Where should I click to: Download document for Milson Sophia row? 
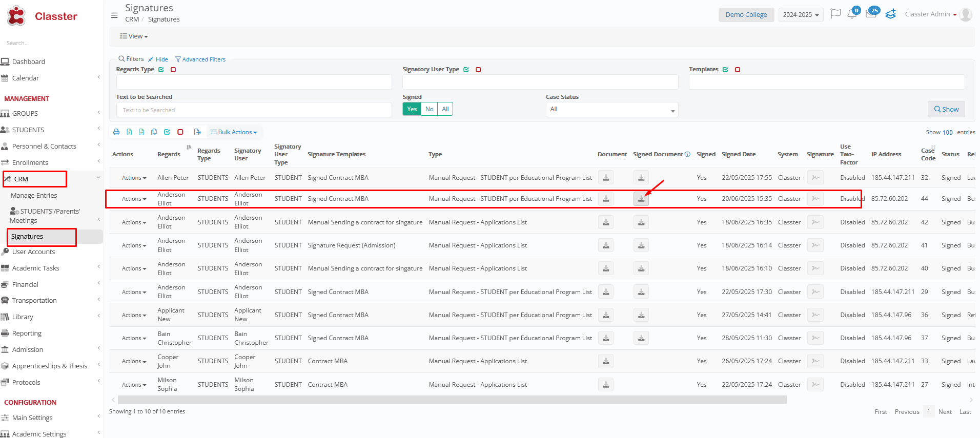tap(606, 385)
